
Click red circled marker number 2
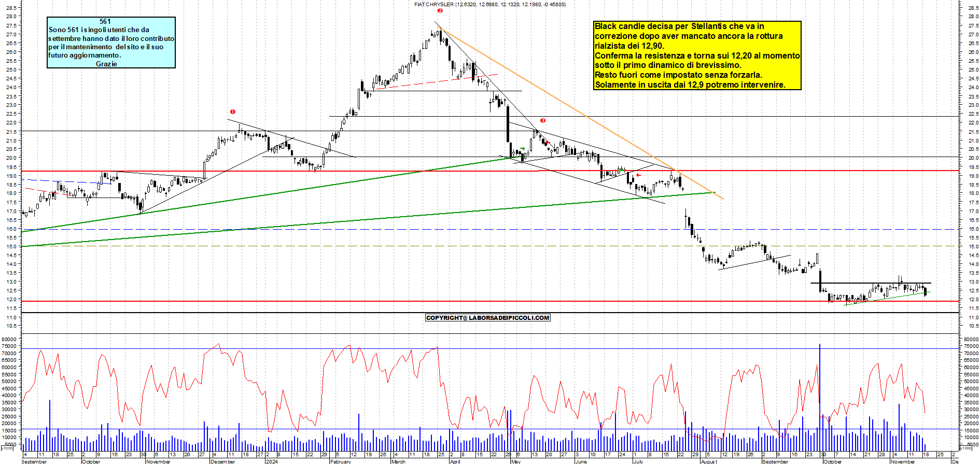pos(440,10)
